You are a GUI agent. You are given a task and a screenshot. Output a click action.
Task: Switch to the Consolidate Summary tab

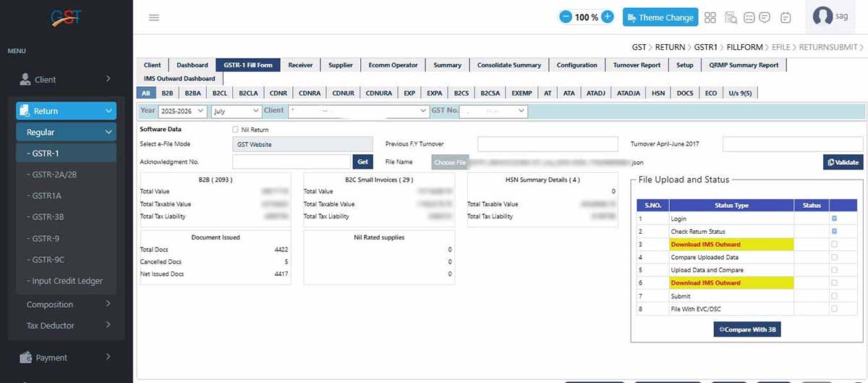pyautogui.click(x=509, y=65)
